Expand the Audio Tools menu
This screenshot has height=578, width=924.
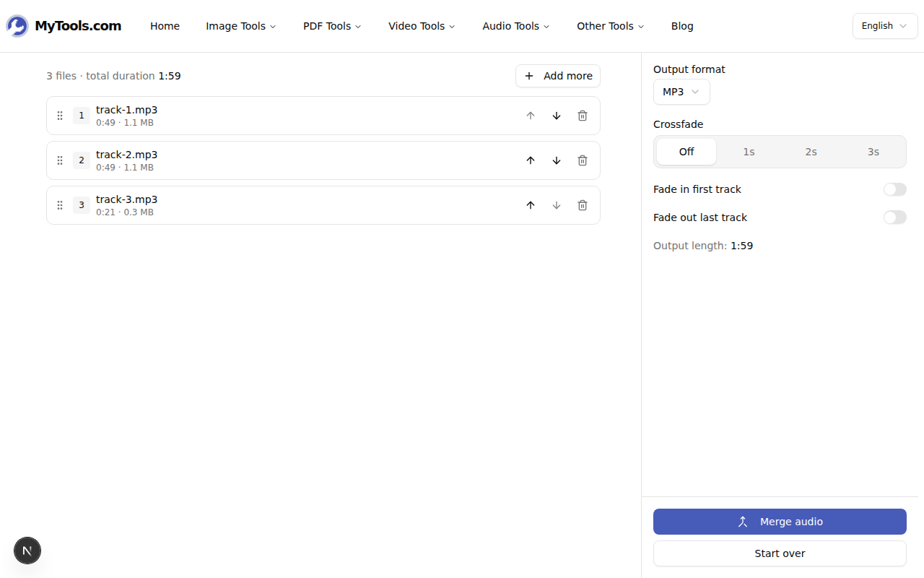(x=515, y=26)
